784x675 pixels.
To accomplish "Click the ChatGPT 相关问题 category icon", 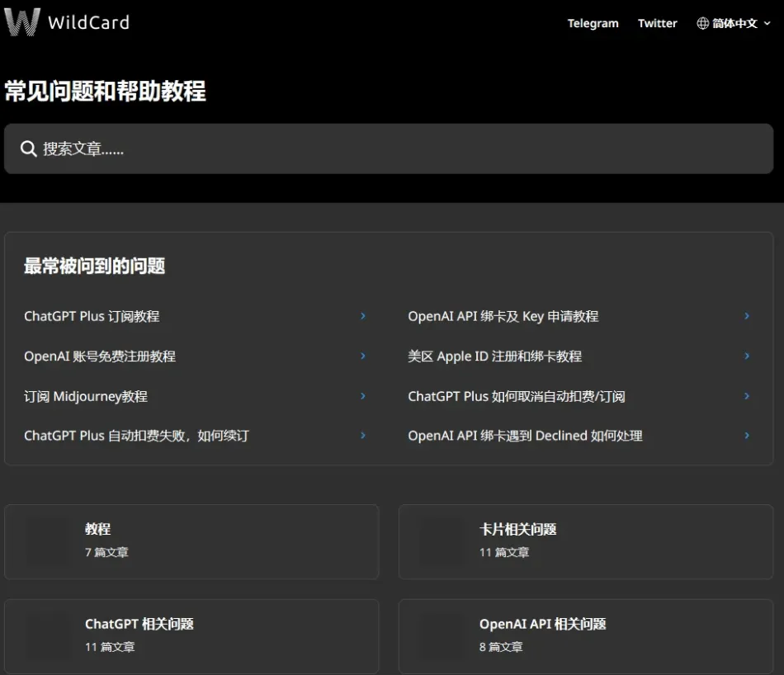I will (x=48, y=635).
